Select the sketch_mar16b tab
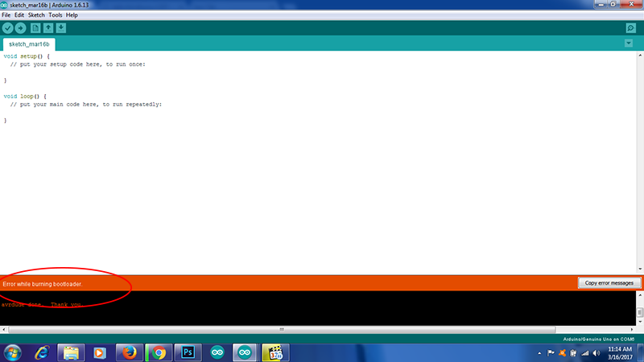 pos(29,44)
